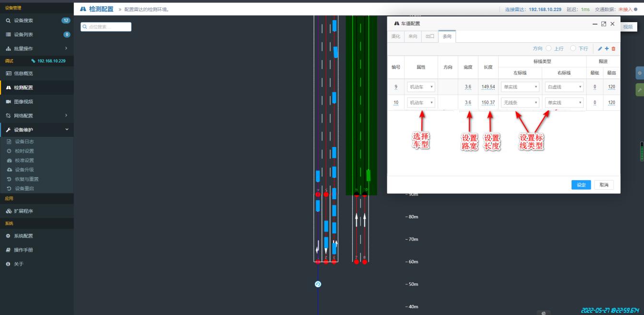Image resolution: width=644 pixels, height=315 pixels.
Task: Click the green wrench icon on right edge
Action: [x=640, y=90]
